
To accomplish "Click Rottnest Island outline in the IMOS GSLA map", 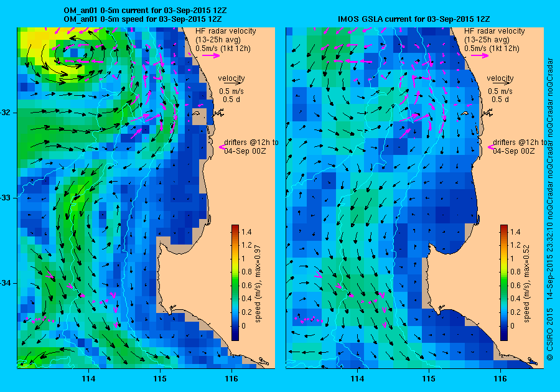I will point(465,113).
